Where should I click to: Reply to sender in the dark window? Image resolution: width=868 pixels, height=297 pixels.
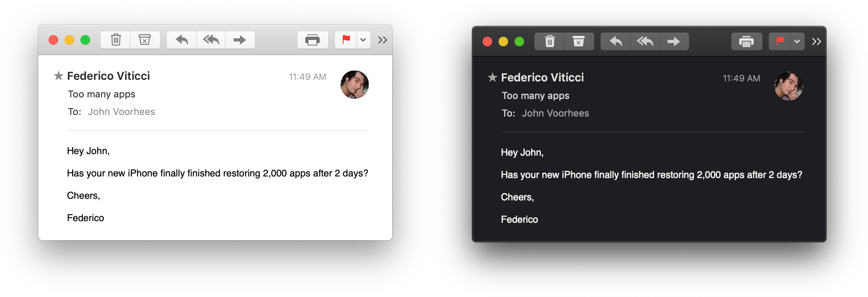tap(616, 42)
